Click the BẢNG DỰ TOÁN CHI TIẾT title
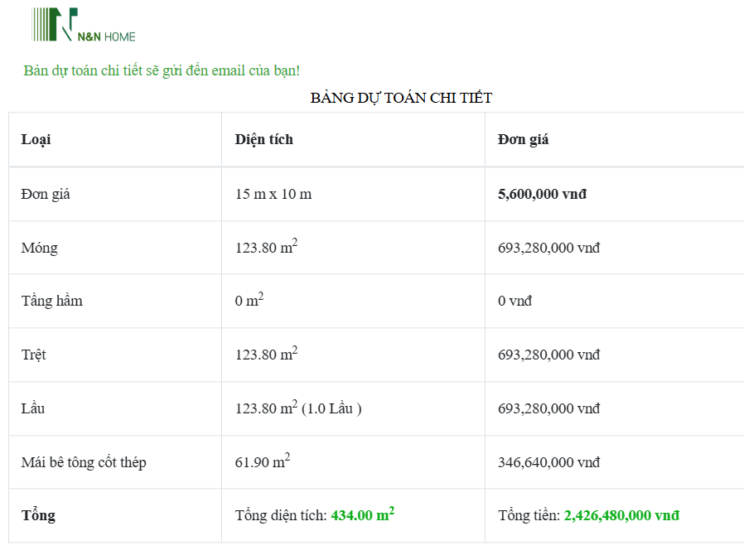Viewport: 744px width, 560px height. (x=401, y=98)
